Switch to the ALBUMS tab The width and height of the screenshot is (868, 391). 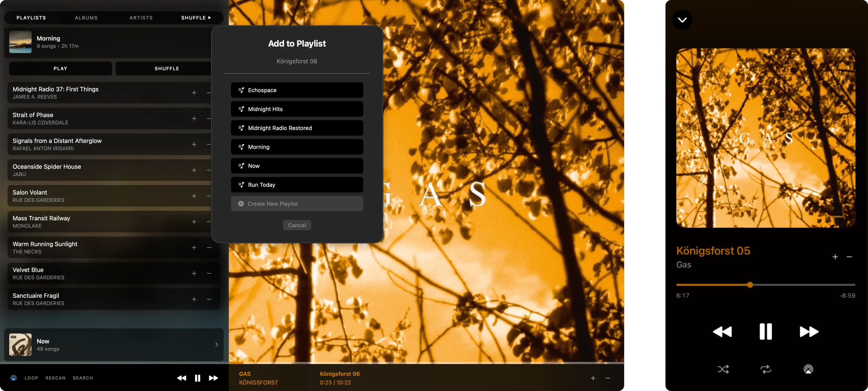coord(86,18)
